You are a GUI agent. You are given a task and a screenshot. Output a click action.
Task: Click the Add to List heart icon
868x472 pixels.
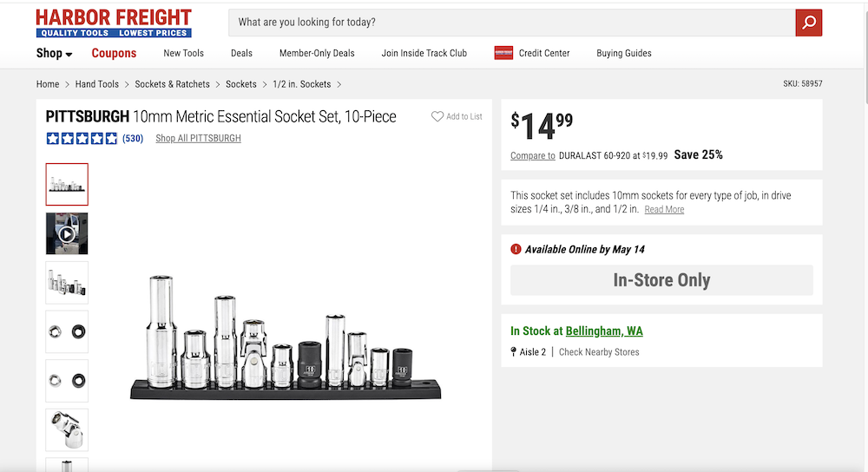pos(437,116)
